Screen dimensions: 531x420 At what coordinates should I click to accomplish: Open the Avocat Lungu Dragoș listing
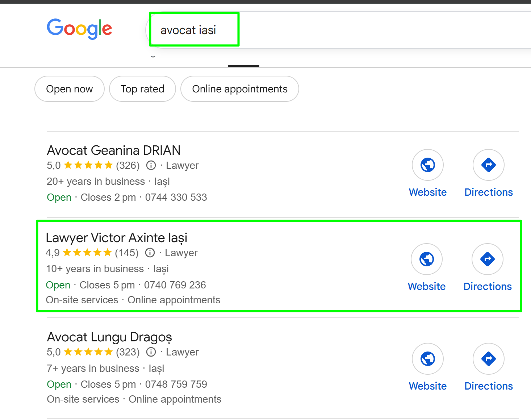point(109,337)
